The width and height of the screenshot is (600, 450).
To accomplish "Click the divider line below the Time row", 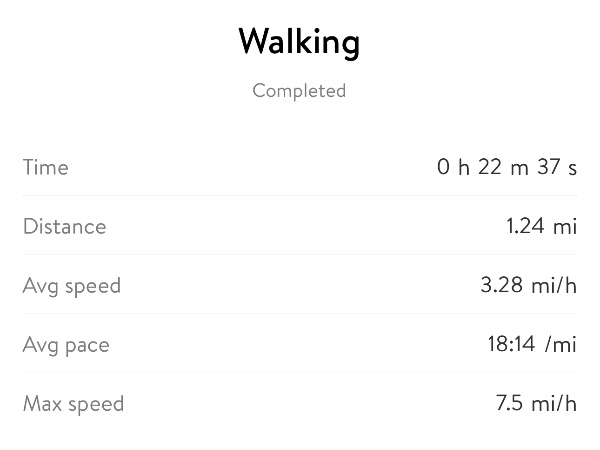I will click(x=300, y=195).
